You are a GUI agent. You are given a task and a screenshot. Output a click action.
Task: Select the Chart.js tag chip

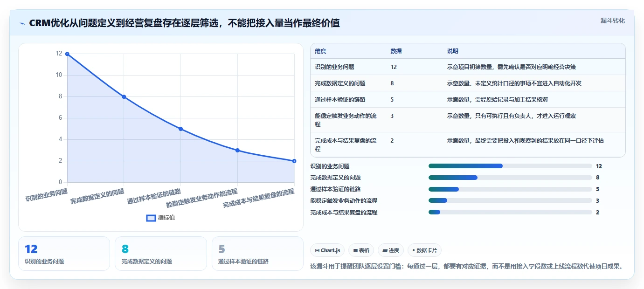(x=327, y=250)
